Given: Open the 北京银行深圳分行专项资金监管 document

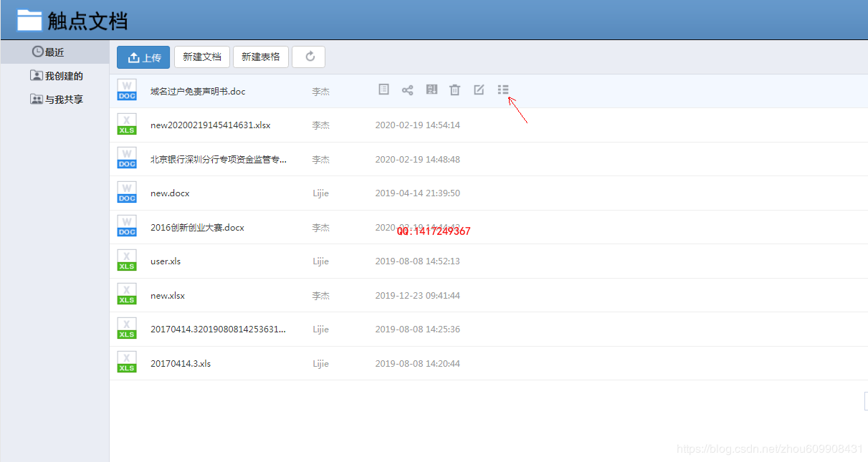Looking at the screenshot, I should pyautogui.click(x=218, y=160).
